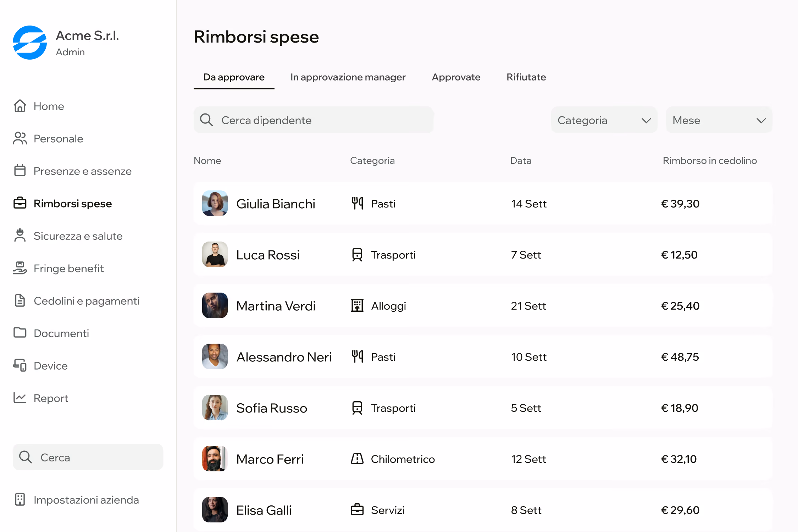This screenshot has width=798, height=532.
Task: Switch to In approvazione manager tab
Action: [x=348, y=77]
